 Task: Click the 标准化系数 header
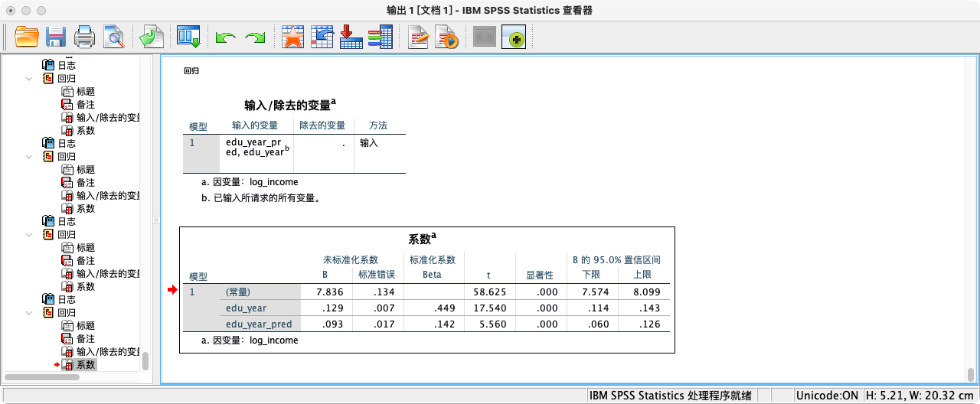click(x=433, y=260)
